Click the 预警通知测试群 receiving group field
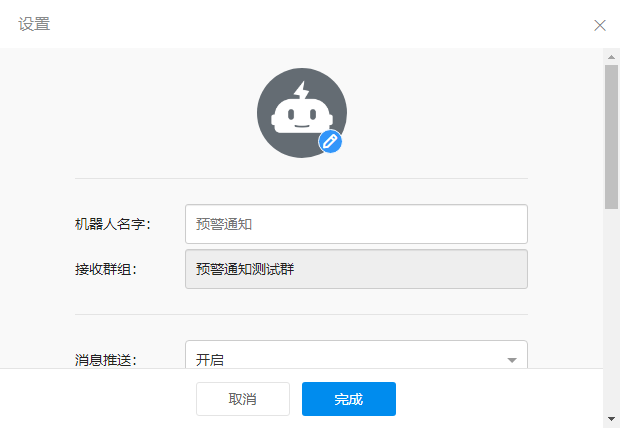Viewport: 620px width, 428px height. (x=356, y=269)
